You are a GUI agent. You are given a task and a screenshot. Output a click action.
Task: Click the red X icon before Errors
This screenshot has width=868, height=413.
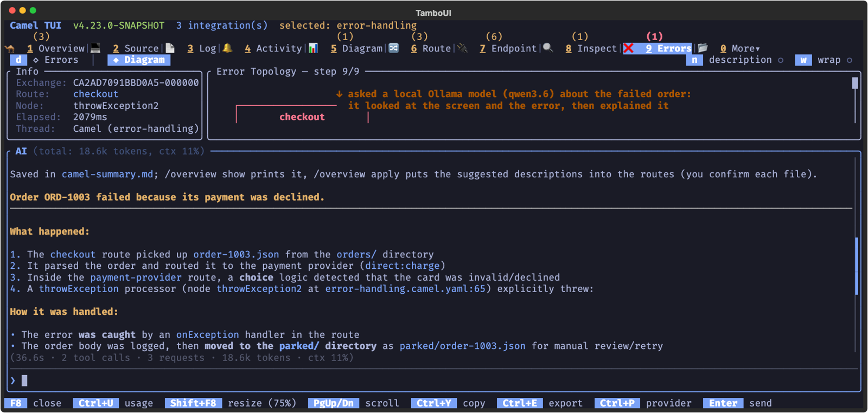tap(629, 48)
